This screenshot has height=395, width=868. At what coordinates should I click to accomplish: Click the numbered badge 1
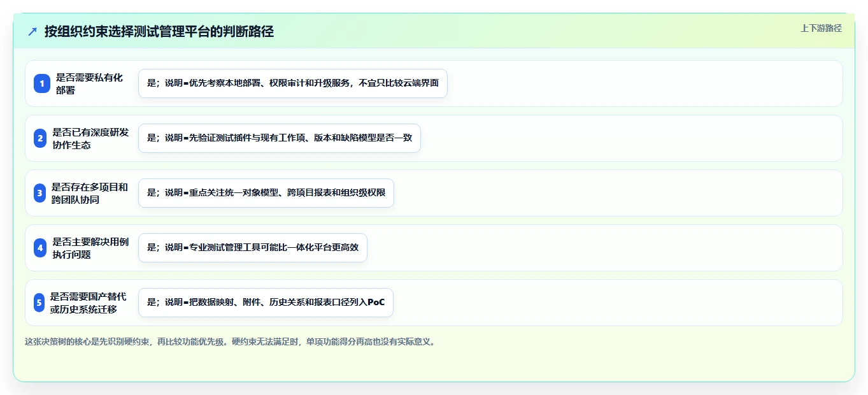(42, 83)
